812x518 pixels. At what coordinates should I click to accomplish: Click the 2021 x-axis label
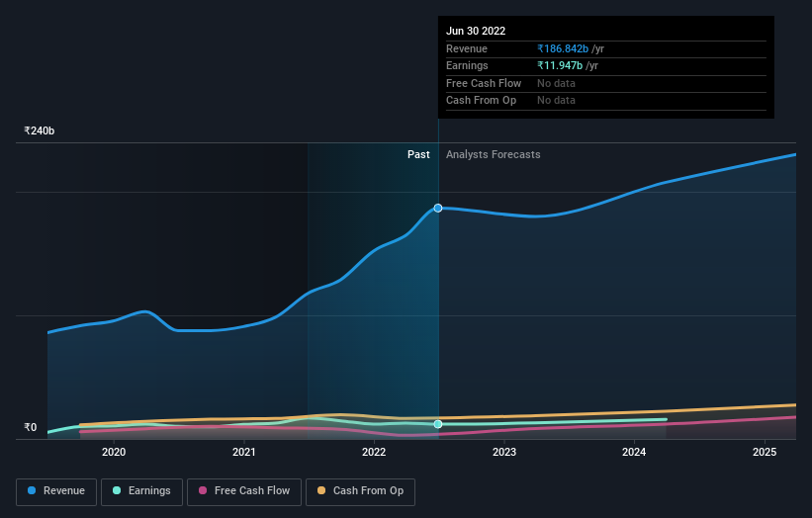[x=244, y=453]
